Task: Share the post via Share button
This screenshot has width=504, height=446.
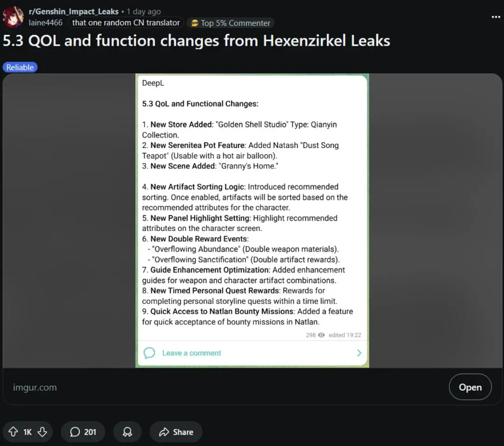Action: click(176, 432)
